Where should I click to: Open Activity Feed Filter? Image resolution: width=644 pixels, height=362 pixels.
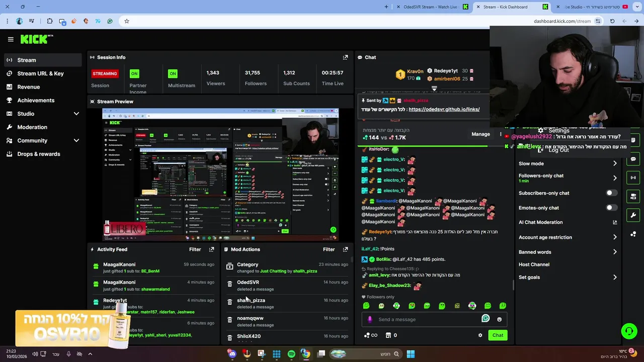click(x=195, y=249)
